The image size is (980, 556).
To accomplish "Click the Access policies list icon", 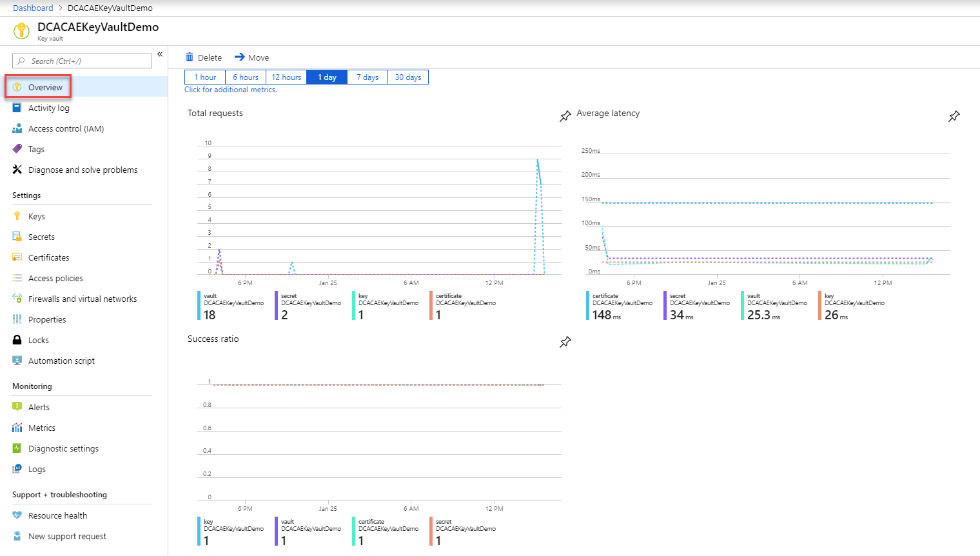I will [x=17, y=278].
